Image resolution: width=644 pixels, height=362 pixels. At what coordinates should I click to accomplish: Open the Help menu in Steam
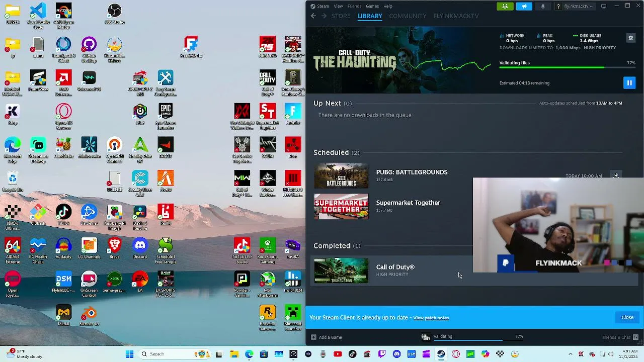[388, 6]
